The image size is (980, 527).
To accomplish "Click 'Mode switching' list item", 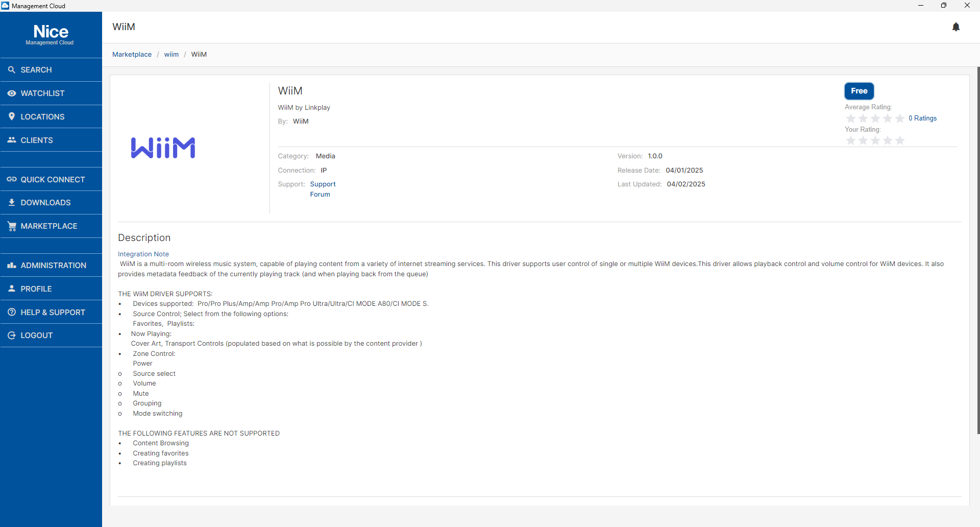I will click(158, 413).
